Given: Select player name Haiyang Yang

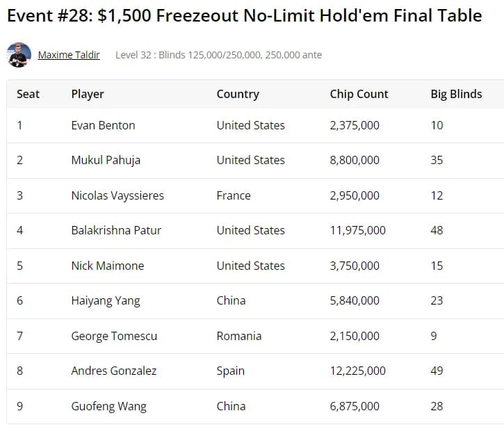Looking at the screenshot, I should click(x=106, y=300).
